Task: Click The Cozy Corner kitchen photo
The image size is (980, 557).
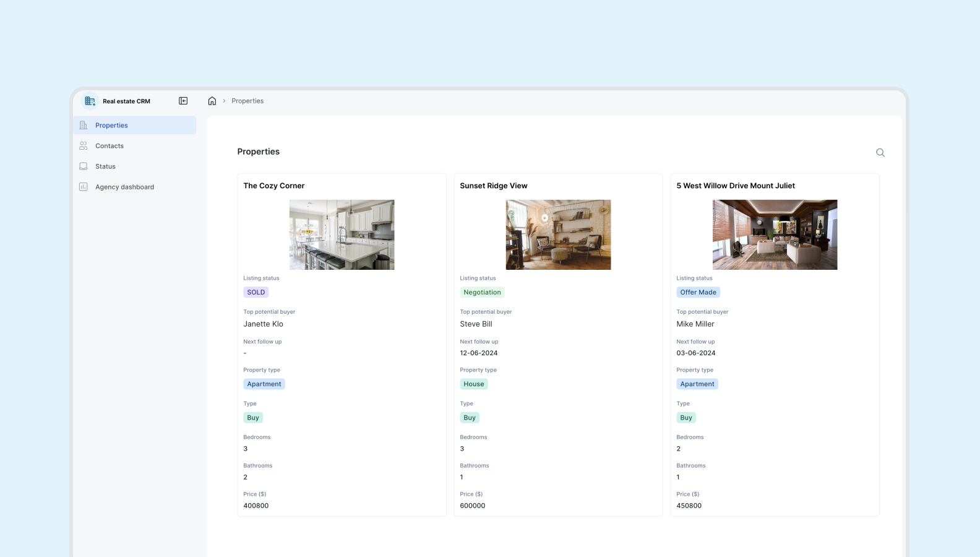Action: pyautogui.click(x=342, y=235)
